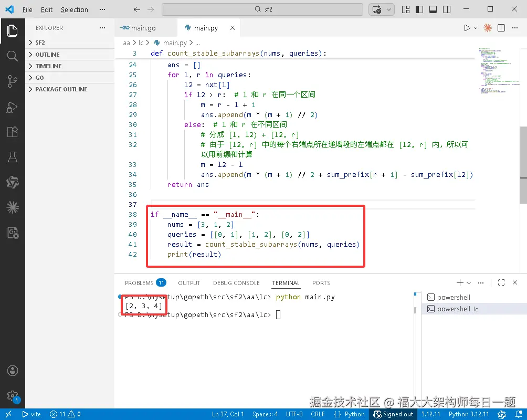Open the Extensions view
This screenshot has width=527, height=420.
(x=13, y=132)
